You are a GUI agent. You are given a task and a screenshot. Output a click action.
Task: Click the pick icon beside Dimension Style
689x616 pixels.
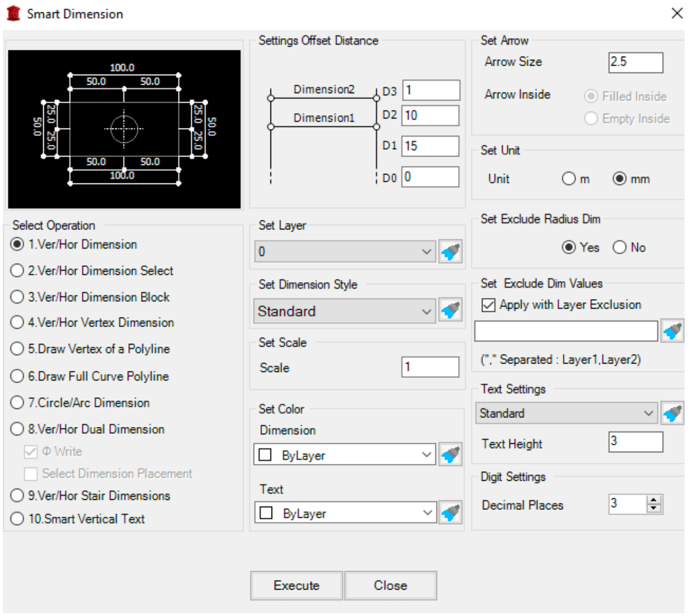click(x=450, y=311)
